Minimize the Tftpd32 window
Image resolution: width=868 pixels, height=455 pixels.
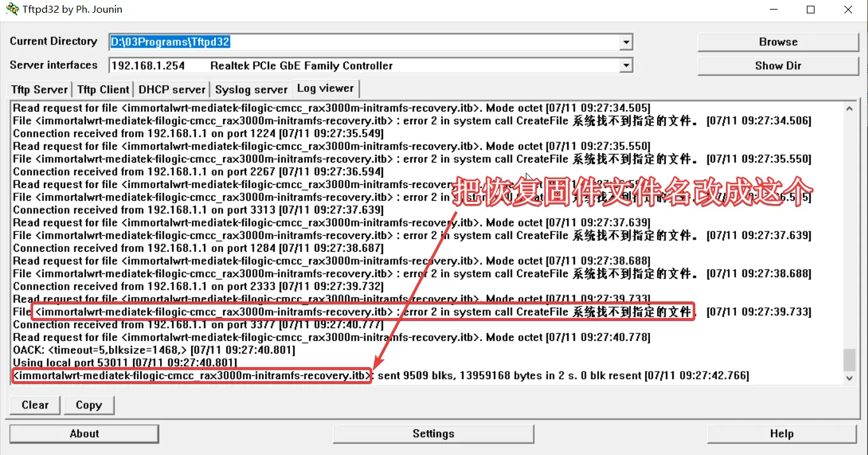coord(773,10)
